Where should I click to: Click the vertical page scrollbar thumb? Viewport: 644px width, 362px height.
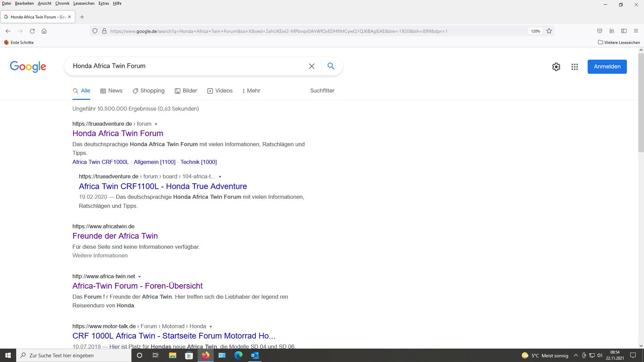point(641,102)
